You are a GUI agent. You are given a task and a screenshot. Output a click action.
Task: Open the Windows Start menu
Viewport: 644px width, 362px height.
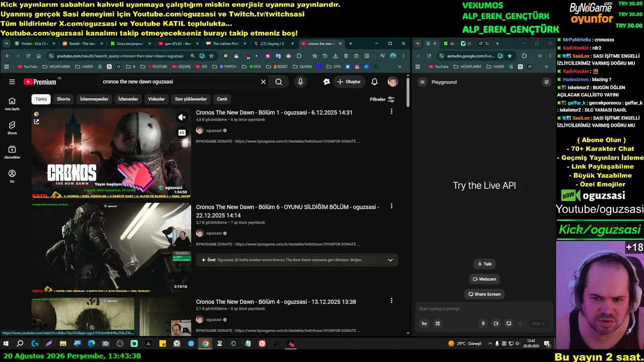[6, 344]
